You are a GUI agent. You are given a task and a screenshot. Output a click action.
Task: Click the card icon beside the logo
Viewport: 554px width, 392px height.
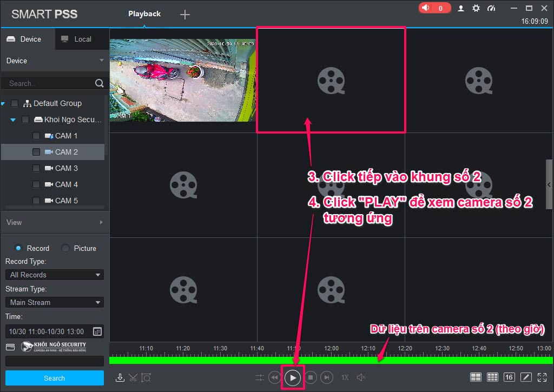10,347
